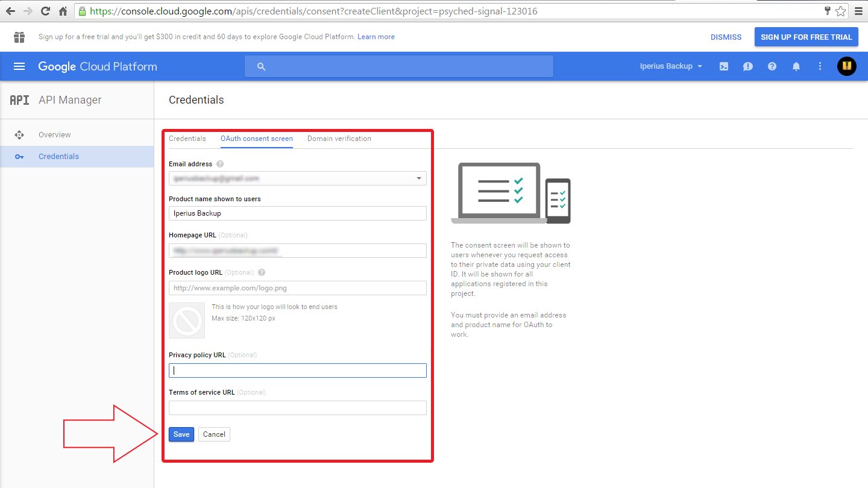
Task: Open the feedback speech bubble icon
Action: [748, 66]
